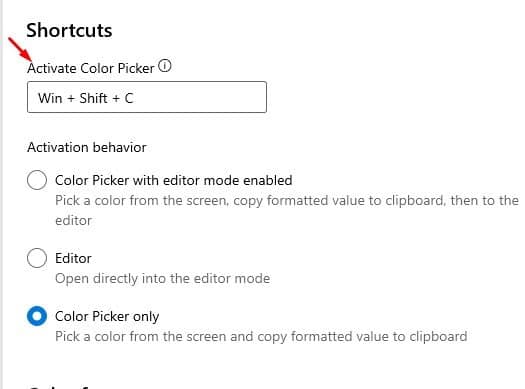Click the partially visible heading at the bottom
This screenshot has width=525, height=389.
coord(60,387)
